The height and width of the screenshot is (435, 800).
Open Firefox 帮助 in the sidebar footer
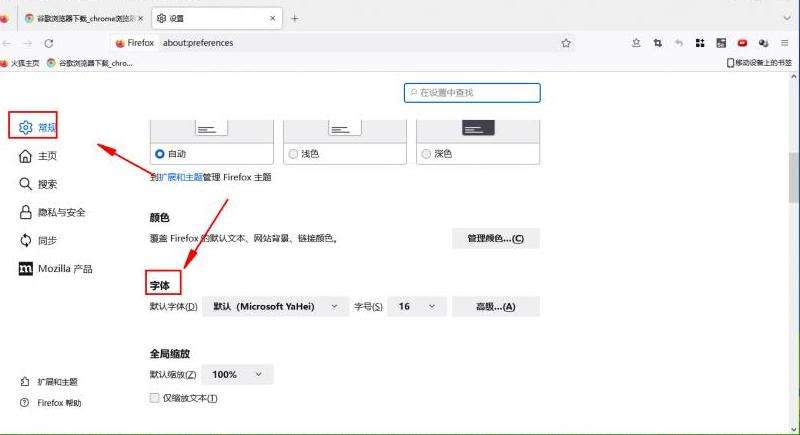coord(51,402)
